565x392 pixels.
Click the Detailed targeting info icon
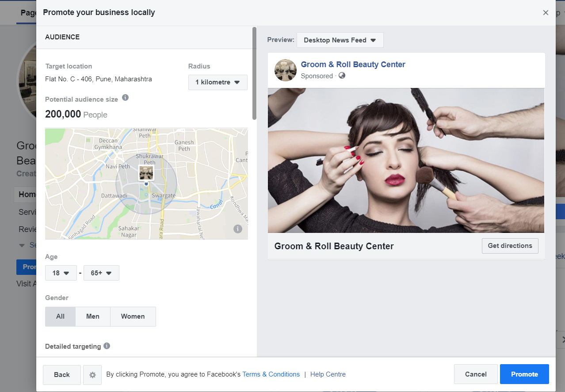[x=107, y=346]
